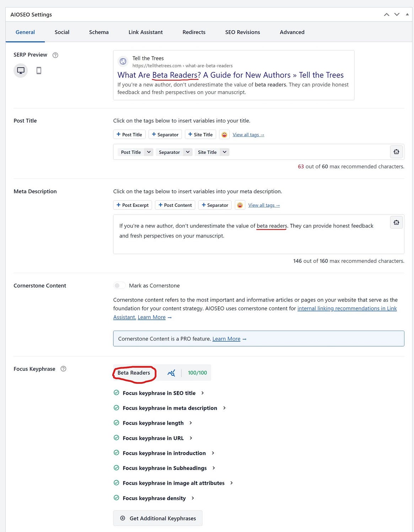Open help icon next to Focus Keyphrase
Viewport: 414px width, 532px height.
tap(63, 369)
